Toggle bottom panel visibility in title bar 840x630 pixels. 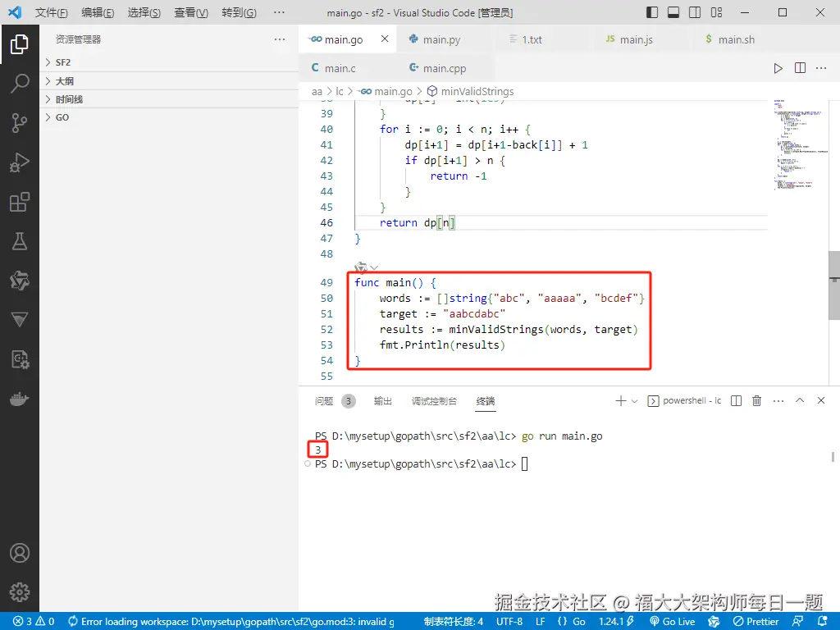coord(673,12)
